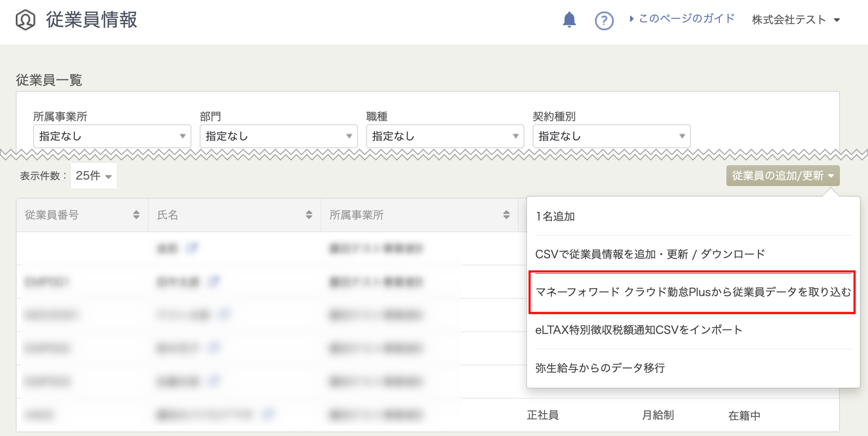Expand the 契約種別 filter dropdown
Screen dimensions: 868x436
point(611,136)
